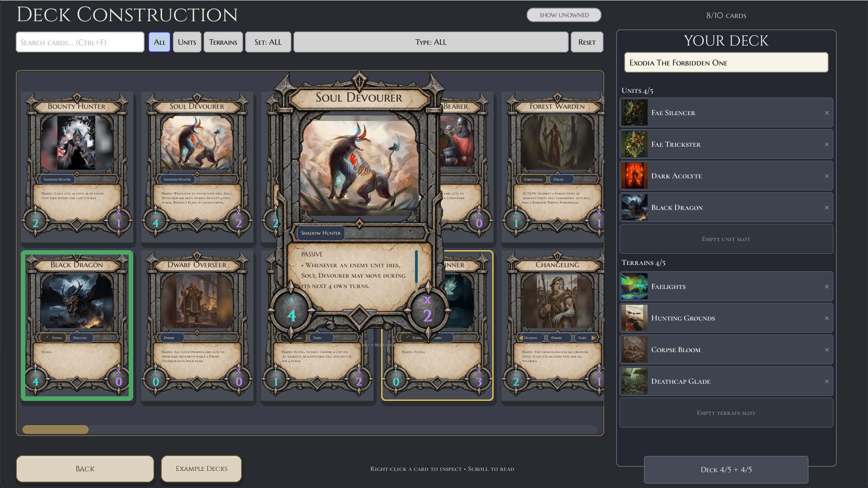The height and width of the screenshot is (488, 868).
Task: Click the Back button
Action: click(x=85, y=469)
